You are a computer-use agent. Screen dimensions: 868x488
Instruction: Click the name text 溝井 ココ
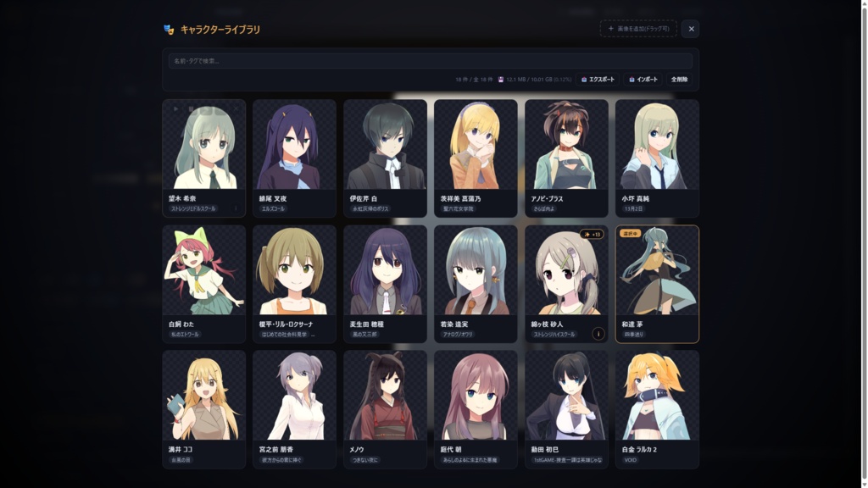(181, 449)
